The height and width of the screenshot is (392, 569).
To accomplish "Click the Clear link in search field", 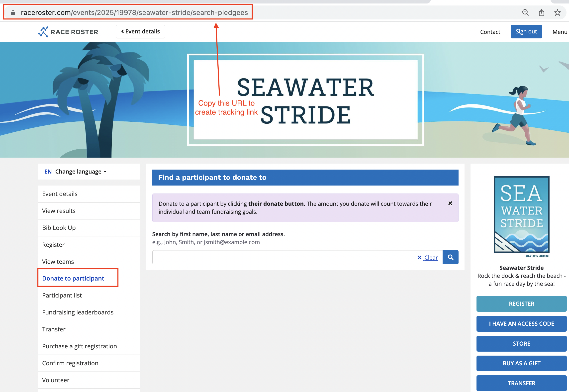I will 428,258.
